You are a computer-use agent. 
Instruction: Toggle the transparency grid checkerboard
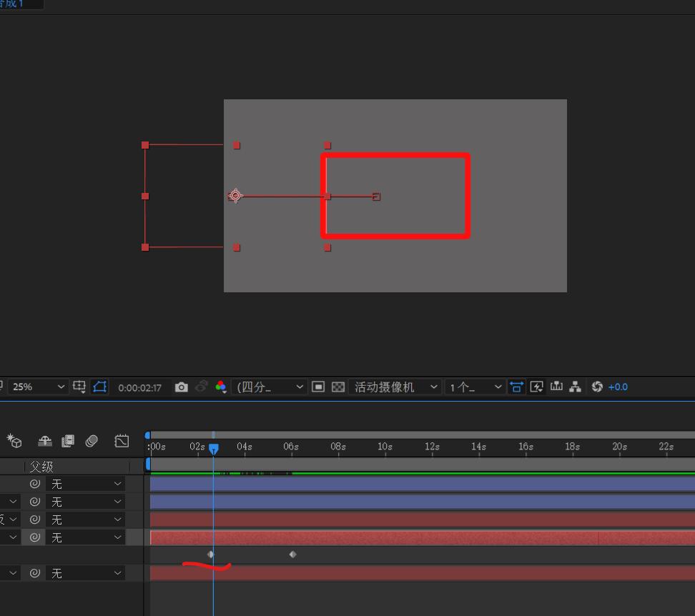point(338,387)
